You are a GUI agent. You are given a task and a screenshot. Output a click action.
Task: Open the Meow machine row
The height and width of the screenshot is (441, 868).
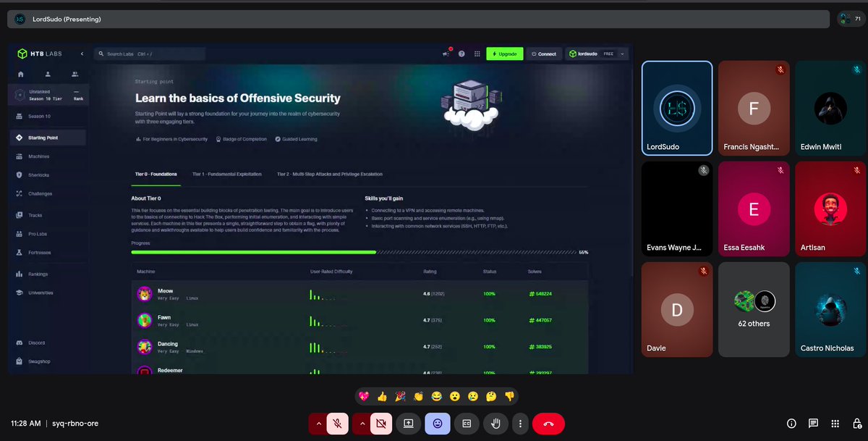coord(359,294)
